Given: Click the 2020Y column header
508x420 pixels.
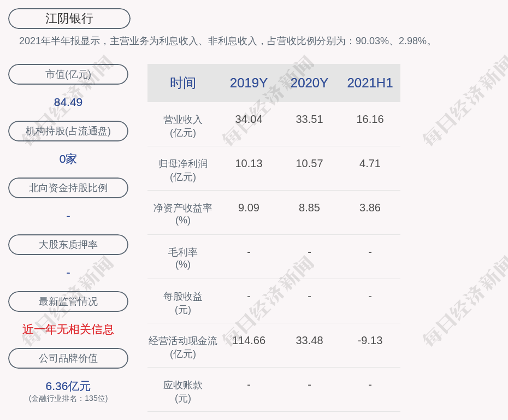Looking at the screenshot, I should pos(309,83).
